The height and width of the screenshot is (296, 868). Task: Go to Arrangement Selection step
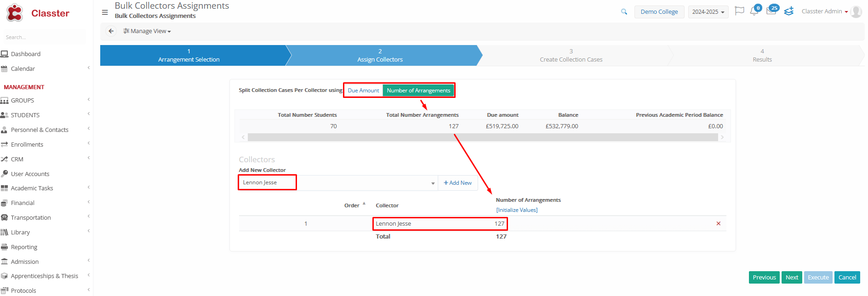coord(189,56)
